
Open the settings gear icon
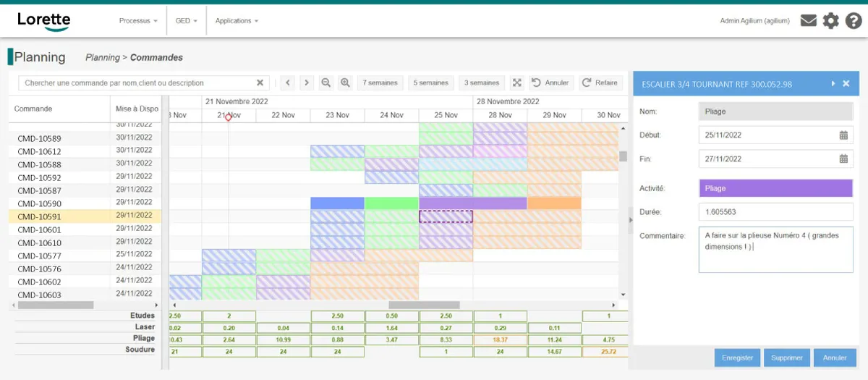coord(831,21)
